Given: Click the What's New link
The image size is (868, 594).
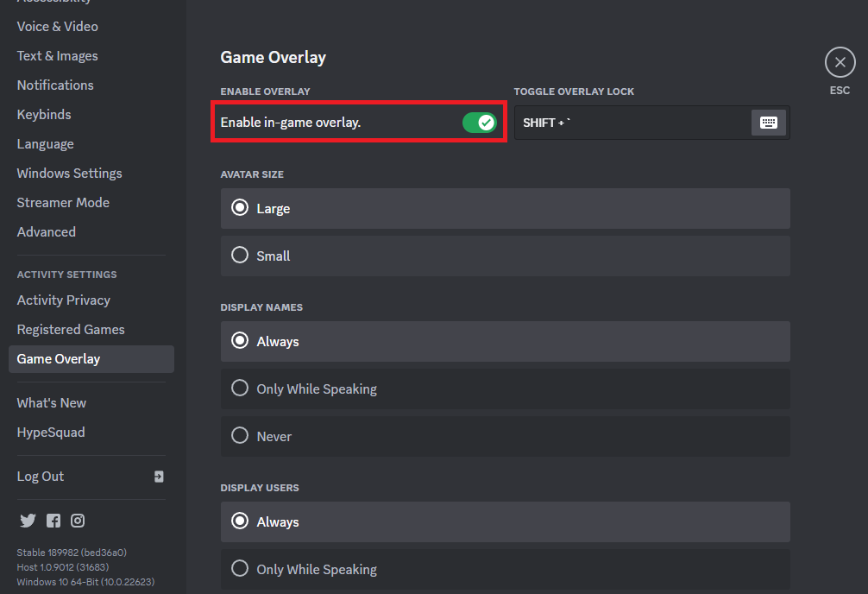Looking at the screenshot, I should click(x=52, y=403).
